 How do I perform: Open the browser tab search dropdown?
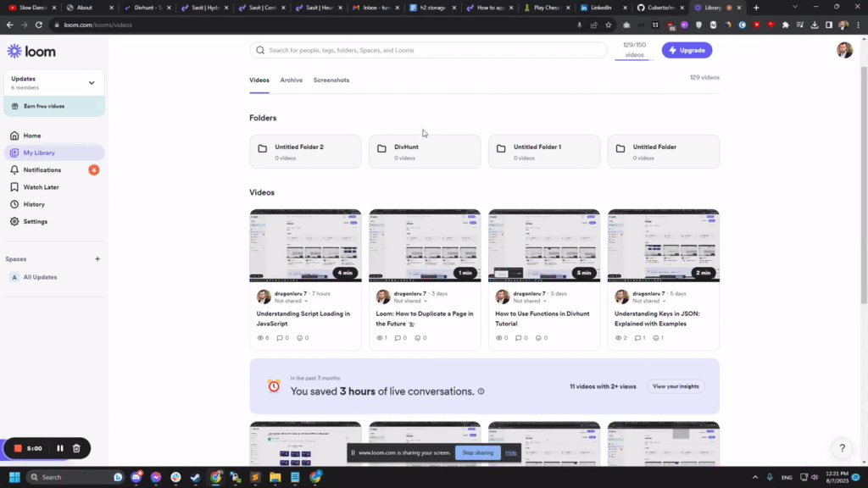[x=795, y=7]
